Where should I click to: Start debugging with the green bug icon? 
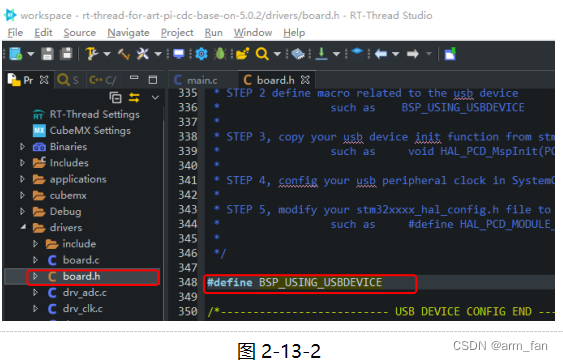(220, 54)
